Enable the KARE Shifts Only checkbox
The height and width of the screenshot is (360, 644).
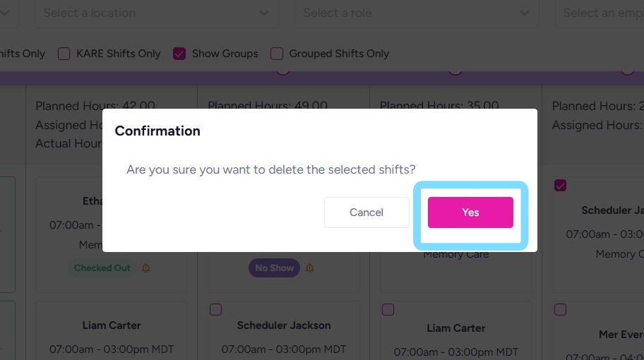pyautogui.click(x=64, y=54)
